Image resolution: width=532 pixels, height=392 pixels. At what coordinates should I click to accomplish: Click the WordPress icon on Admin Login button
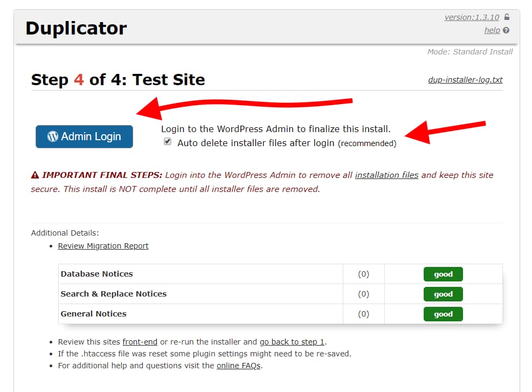53,136
